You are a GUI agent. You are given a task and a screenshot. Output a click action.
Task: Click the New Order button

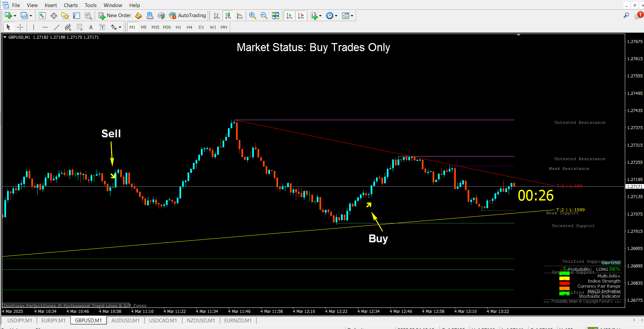click(x=115, y=15)
